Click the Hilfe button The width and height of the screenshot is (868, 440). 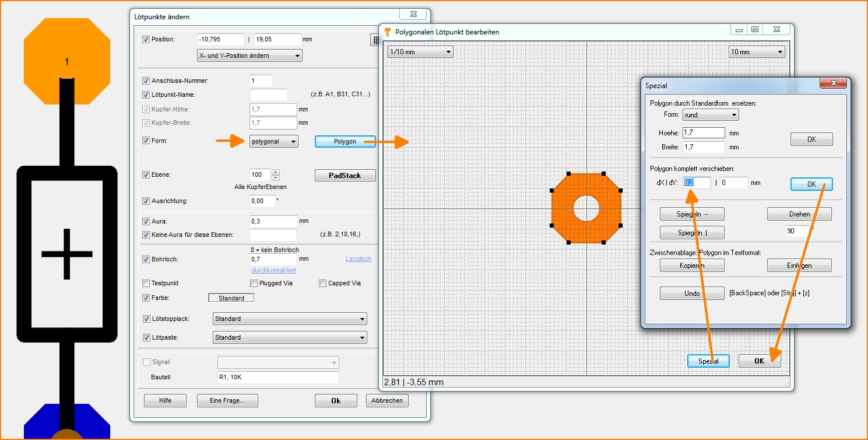(x=166, y=401)
